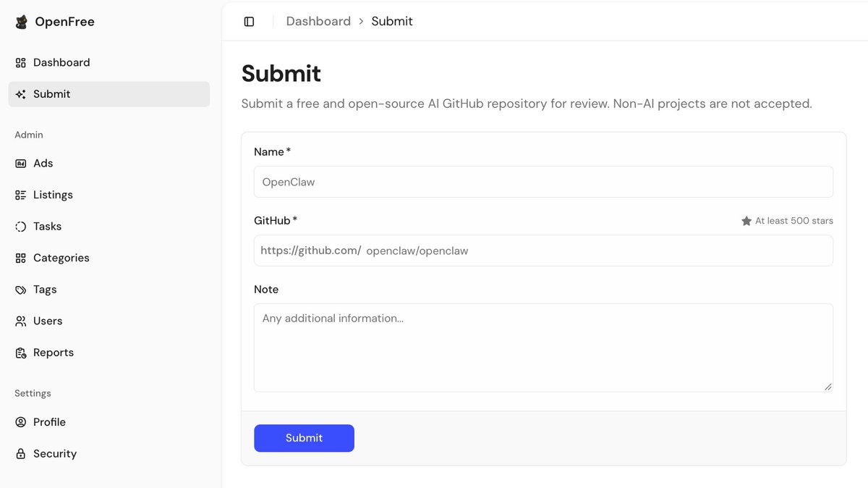Click the Categories icon in the sidebar
Screen dimensions: 868x488
click(20, 258)
